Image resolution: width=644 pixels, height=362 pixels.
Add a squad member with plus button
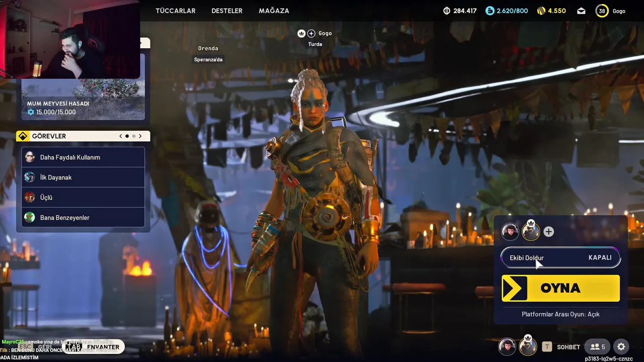(x=549, y=232)
